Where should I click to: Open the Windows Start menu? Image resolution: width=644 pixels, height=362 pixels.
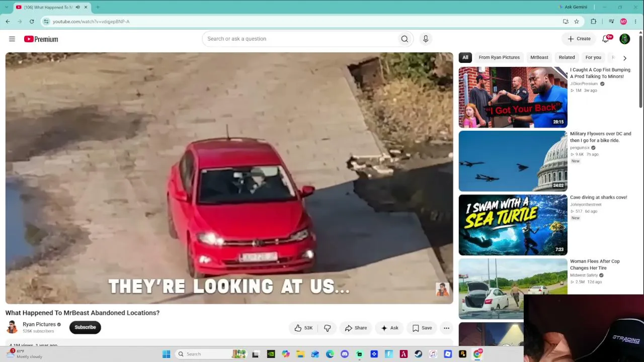click(x=166, y=354)
